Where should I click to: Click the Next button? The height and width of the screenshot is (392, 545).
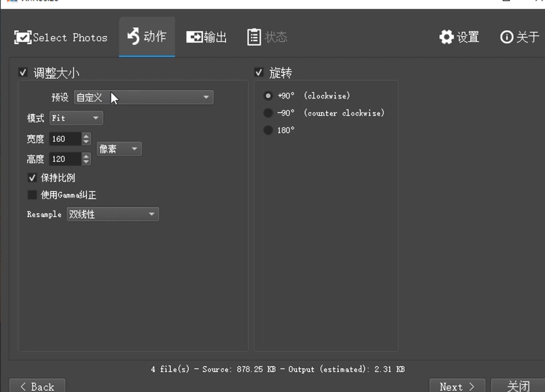pyautogui.click(x=456, y=386)
